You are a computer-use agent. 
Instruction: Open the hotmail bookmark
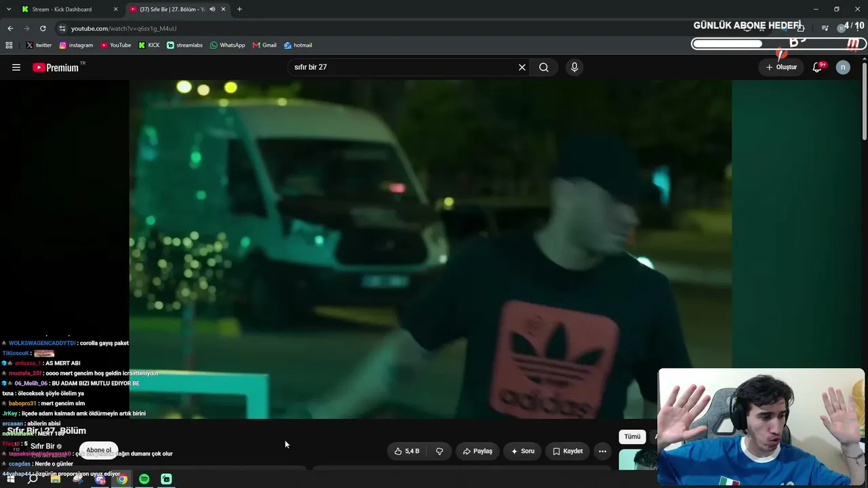tap(298, 45)
